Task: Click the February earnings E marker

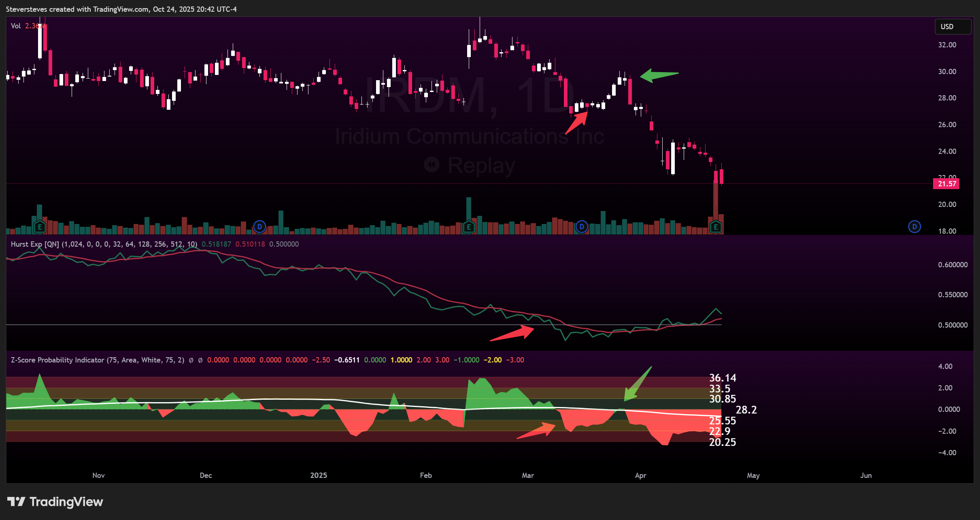Action: [469, 227]
